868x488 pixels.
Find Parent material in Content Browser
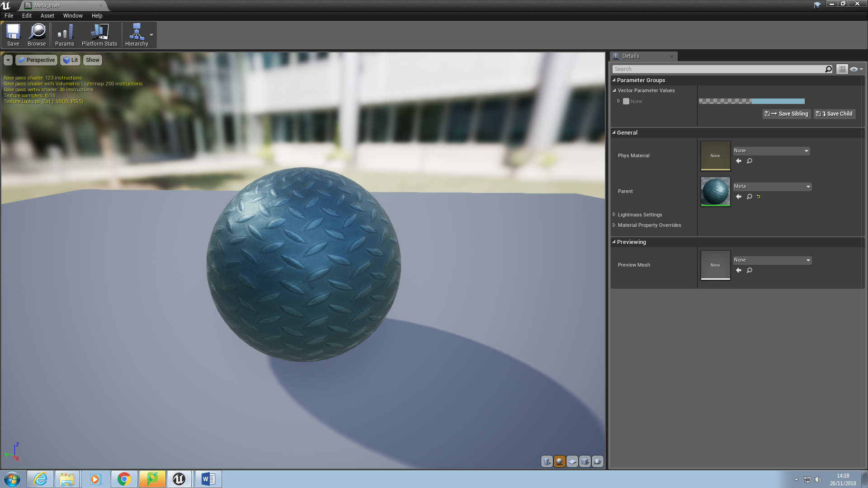pyautogui.click(x=750, y=197)
